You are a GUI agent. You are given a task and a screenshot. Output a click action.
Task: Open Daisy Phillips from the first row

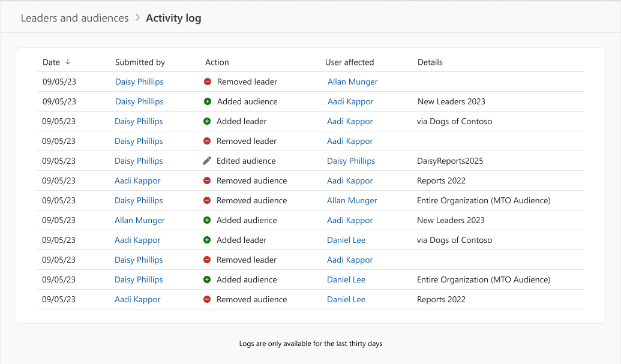coord(139,82)
